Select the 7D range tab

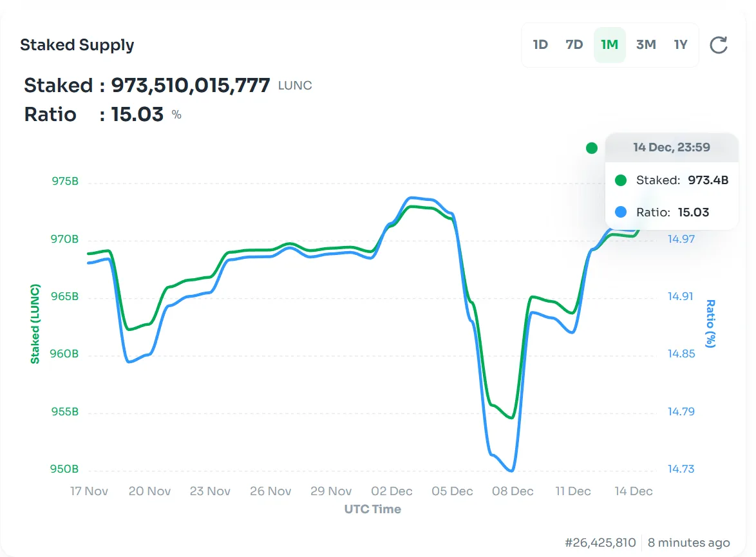pyautogui.click(x=574, y=45)
